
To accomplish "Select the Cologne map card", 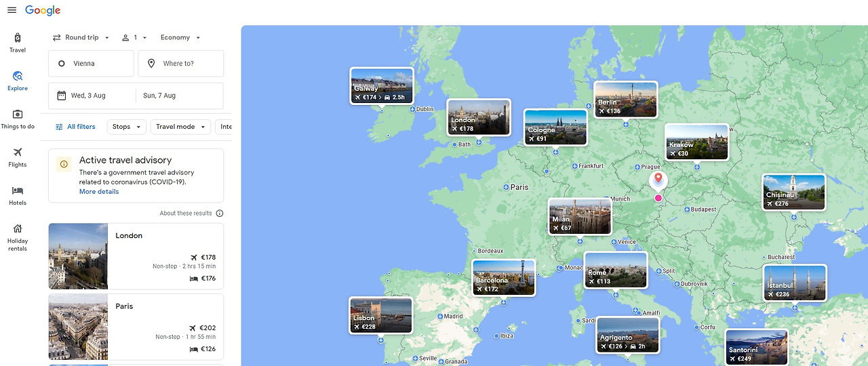I will tap(555, 127).
